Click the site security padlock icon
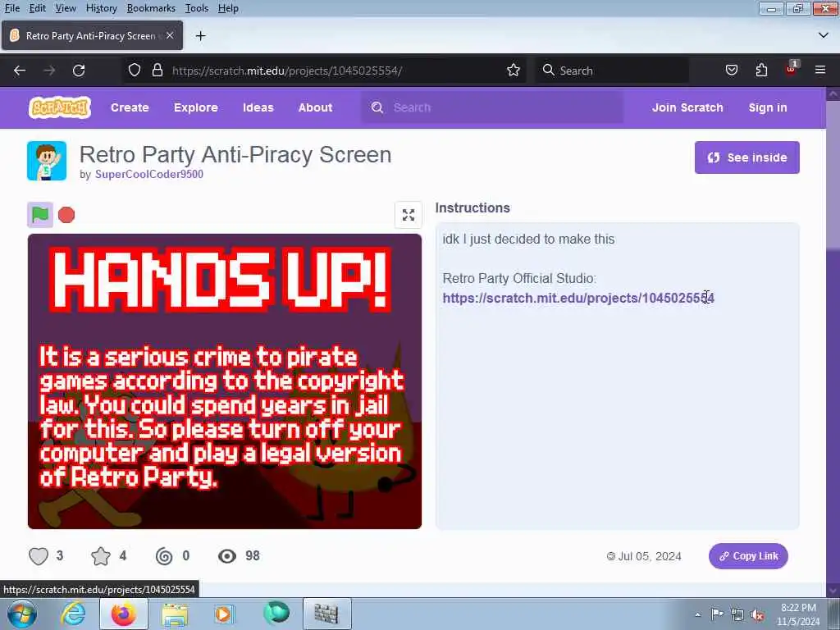840x630 pixels. pyautogui.click(x=157, y=71)
